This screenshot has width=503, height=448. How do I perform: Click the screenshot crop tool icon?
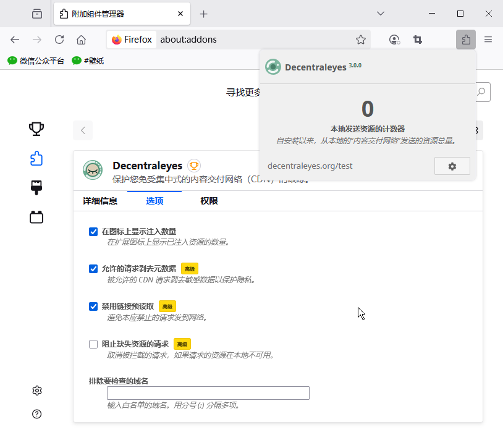click(x=418, y=40)
